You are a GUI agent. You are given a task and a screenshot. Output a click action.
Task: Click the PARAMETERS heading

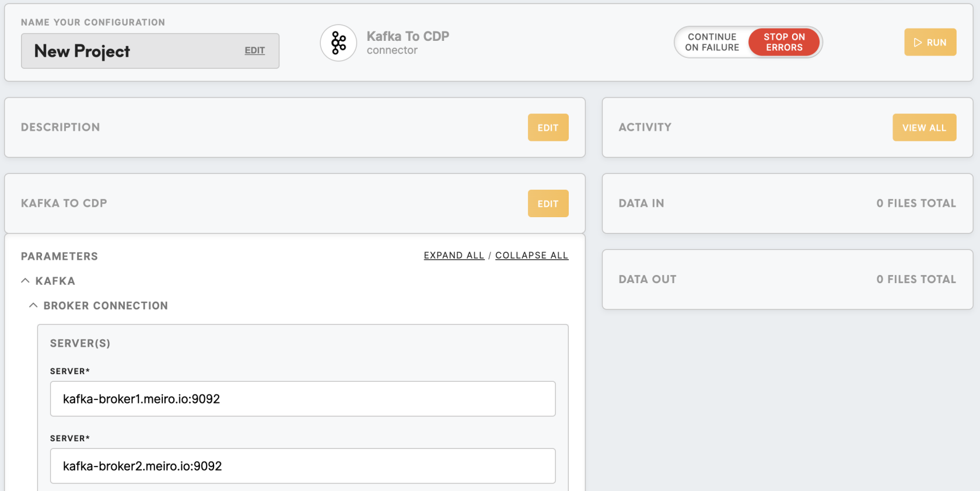point(60,256)
